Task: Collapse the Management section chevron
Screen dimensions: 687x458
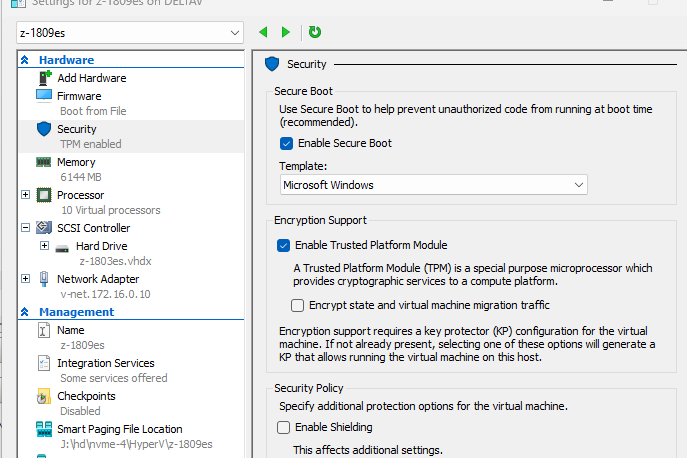Action: coord(25,312)
